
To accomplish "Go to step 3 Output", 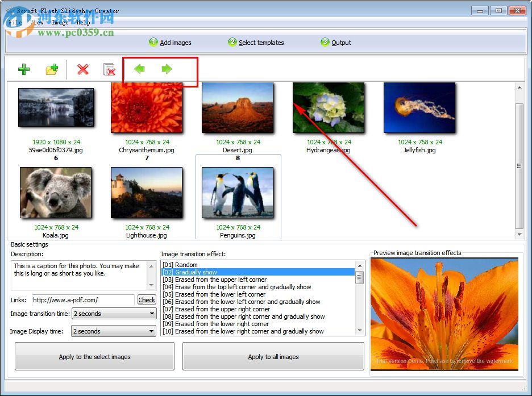I will [x=336, y=42].
